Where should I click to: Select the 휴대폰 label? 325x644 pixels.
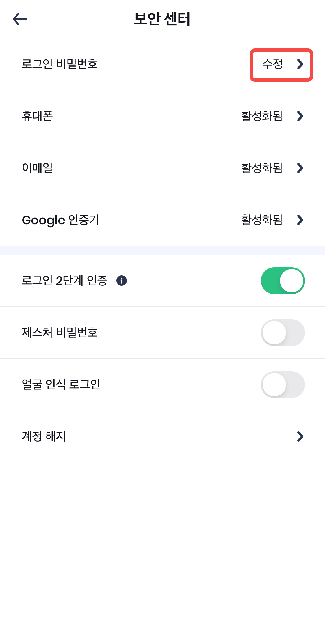(37, 116)
